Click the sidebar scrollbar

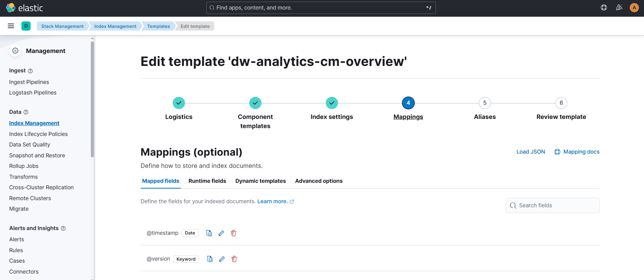(x=92, y=99)
